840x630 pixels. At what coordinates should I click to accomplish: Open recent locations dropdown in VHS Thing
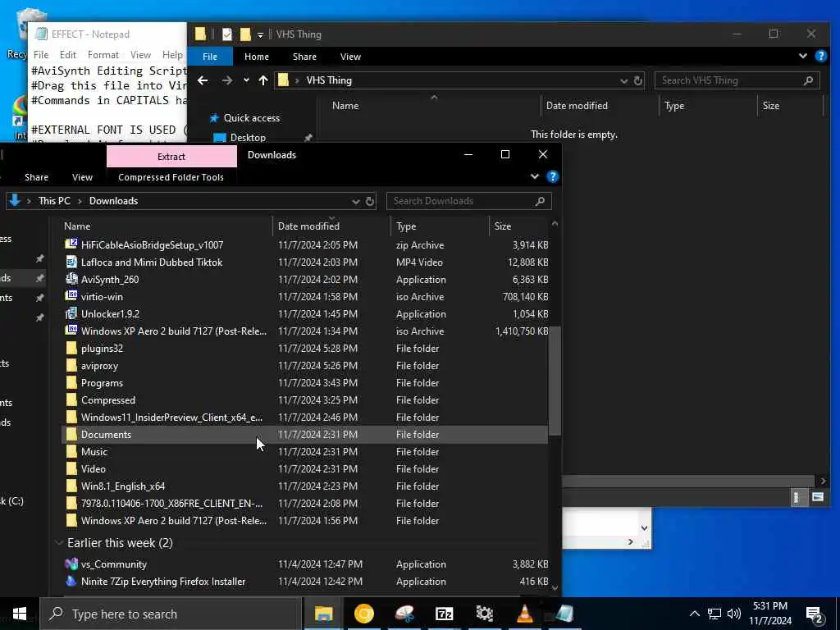[246, 80]
